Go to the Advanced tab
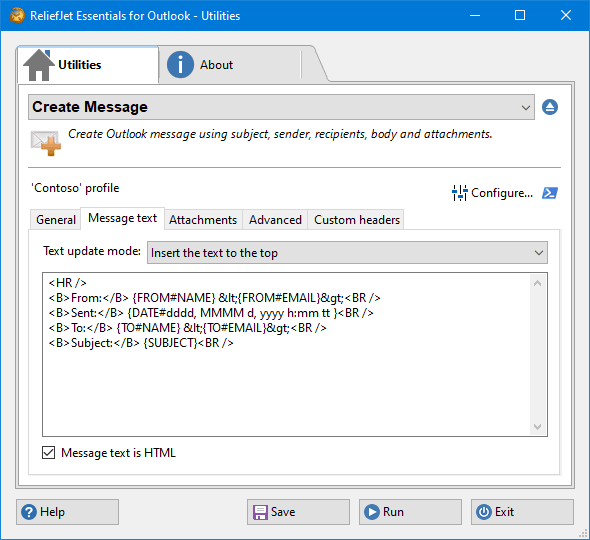 pos(275,220)
